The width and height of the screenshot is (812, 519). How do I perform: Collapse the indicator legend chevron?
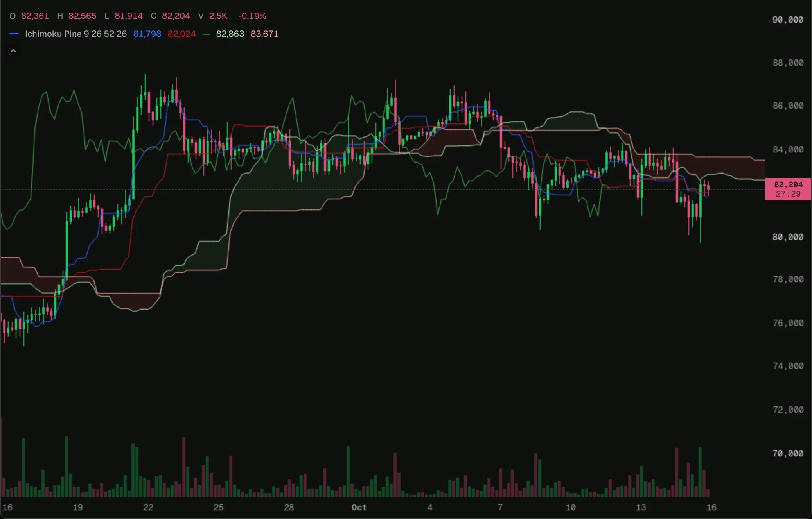13,51
